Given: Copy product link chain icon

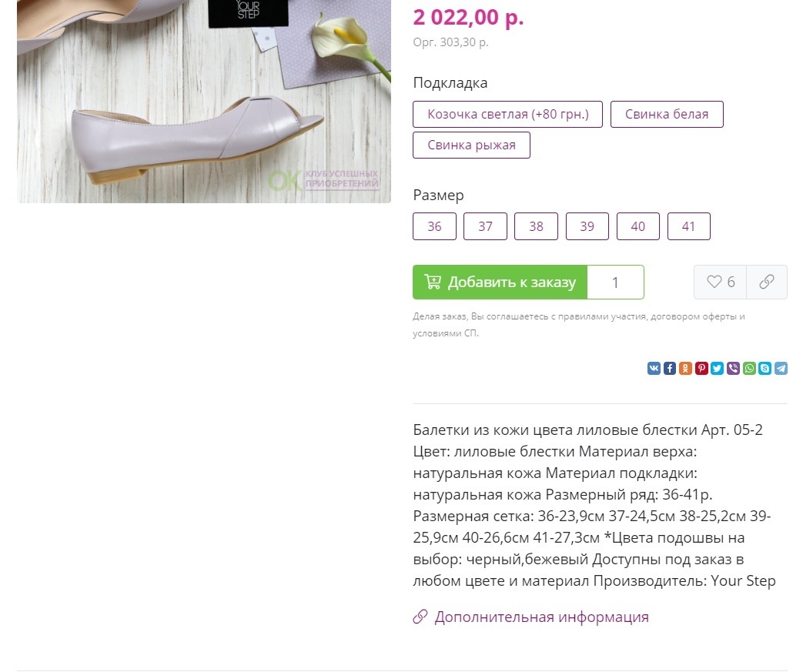Looking at the screenshot, I should [x=767, y=282].
